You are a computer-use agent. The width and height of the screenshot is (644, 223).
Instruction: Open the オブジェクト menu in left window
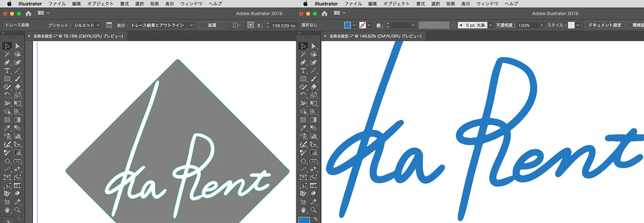point(99,3)
